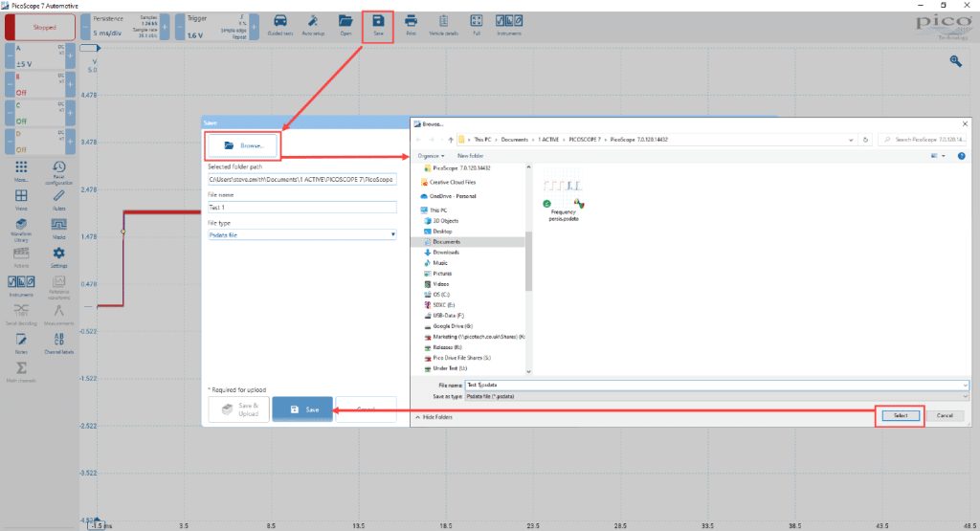Open the Save as type dropdown
The width and height of the screenshot is (980, 531).
coord(716,396)
